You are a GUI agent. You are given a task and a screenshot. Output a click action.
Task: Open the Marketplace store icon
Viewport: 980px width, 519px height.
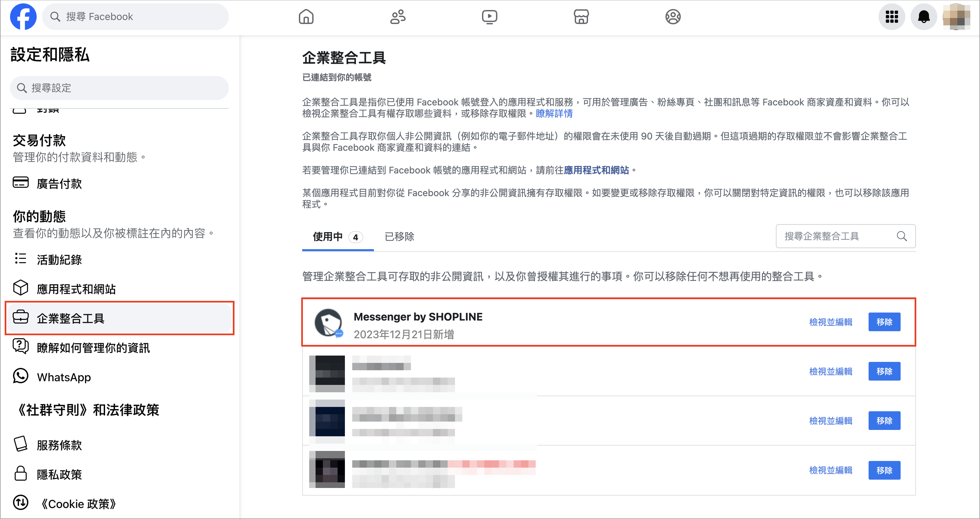pos(581,17)
